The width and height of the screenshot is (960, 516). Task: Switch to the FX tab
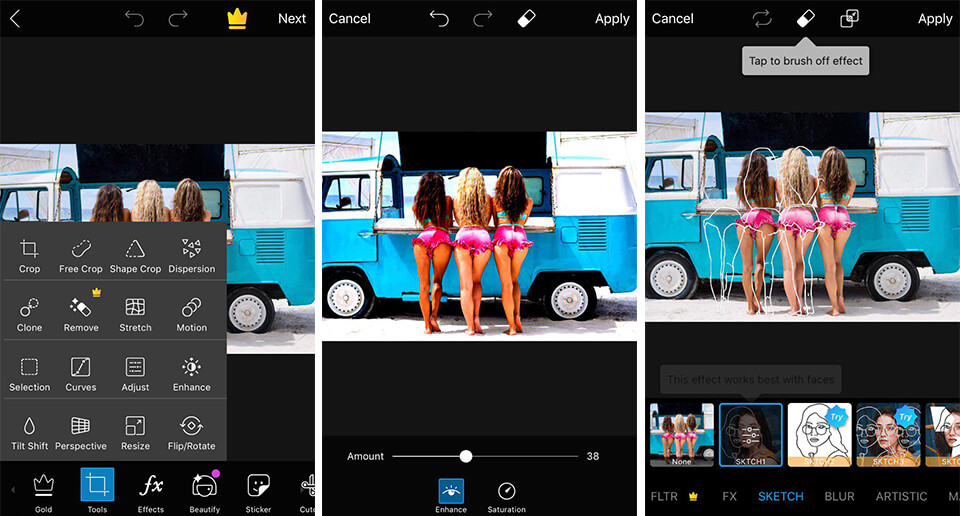click(729, 496)
